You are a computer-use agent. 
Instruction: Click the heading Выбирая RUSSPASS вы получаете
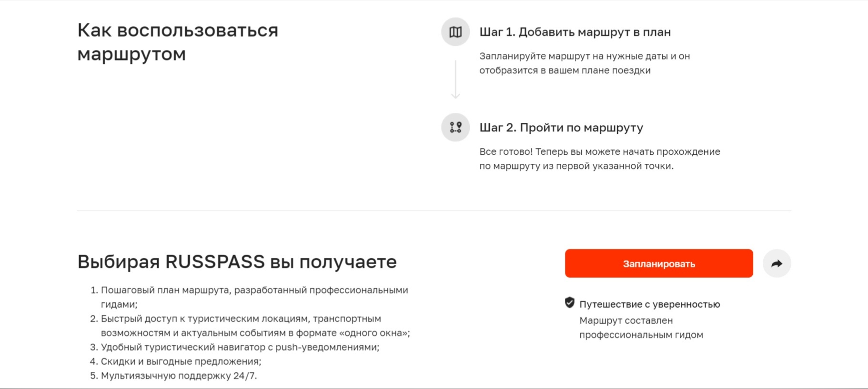(x=237, y=261)
